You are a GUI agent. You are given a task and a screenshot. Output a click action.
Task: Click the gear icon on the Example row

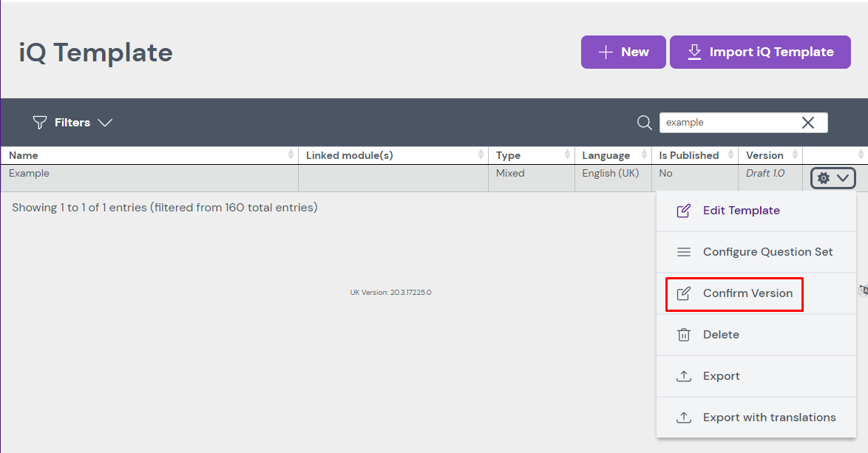(x=826, y=177)
